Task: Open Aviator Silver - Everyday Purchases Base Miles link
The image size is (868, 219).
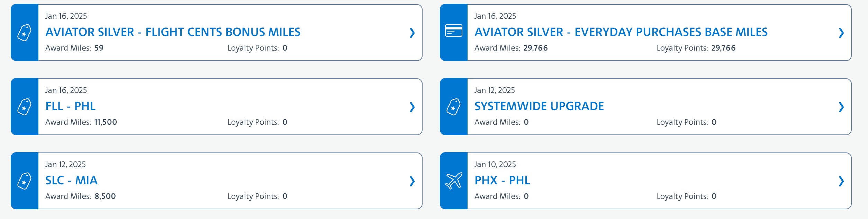Action: coord(621,32)
